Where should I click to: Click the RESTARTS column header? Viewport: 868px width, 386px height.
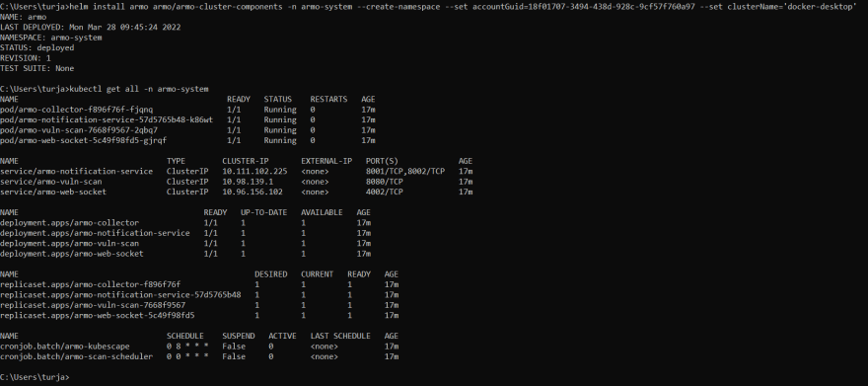click(328, 99)
